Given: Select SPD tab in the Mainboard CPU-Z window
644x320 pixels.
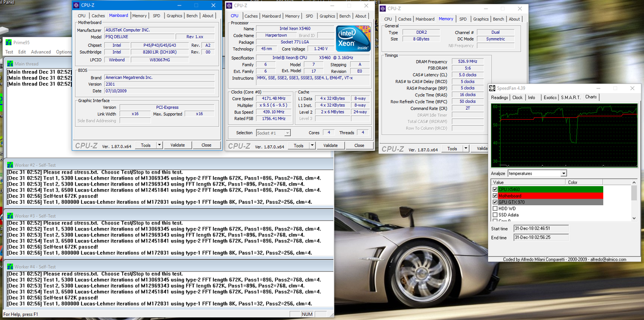Looking at the screenshot, I should coord(157,16).
